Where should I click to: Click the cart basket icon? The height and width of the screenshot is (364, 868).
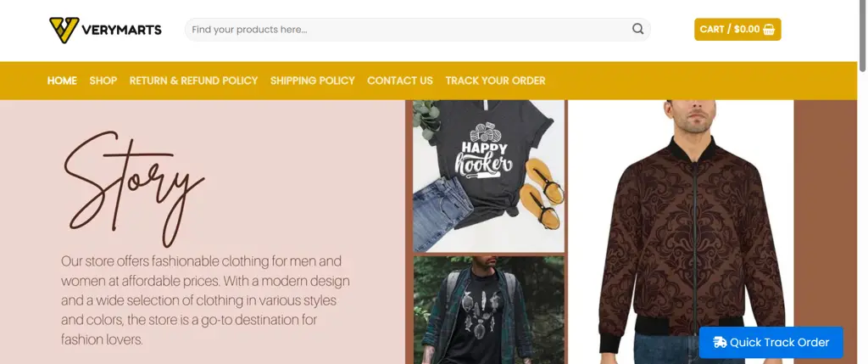pyautogui.click(x=769, y=30)
